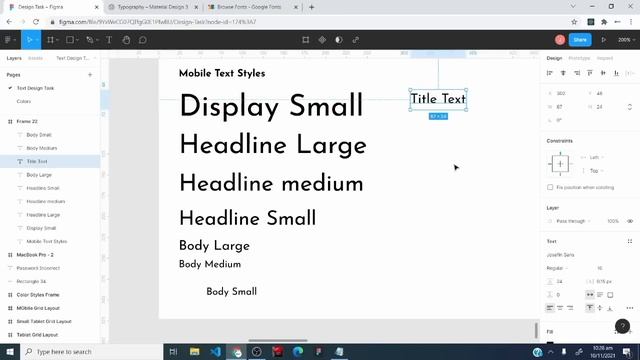Viewport: 640px width, 360px height.
Task: Toggle layer visibility eye icon
Action: point(630,221)
